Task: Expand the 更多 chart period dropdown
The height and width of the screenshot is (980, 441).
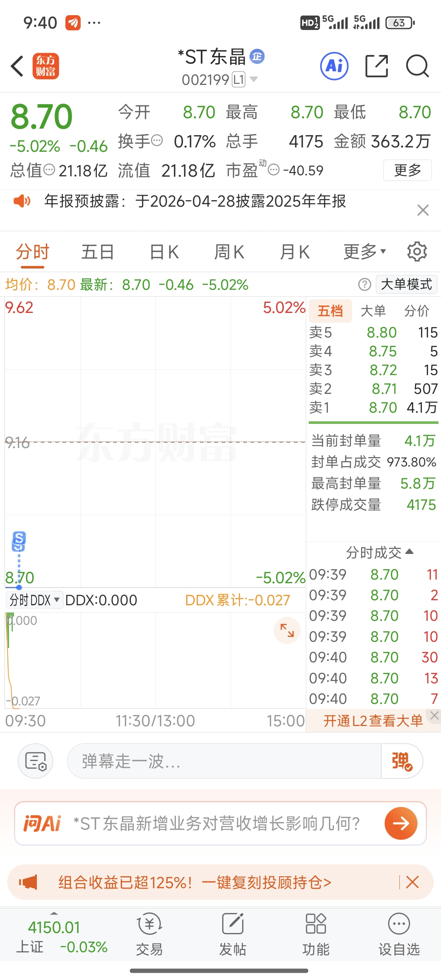Action: (x=365, y=252)
